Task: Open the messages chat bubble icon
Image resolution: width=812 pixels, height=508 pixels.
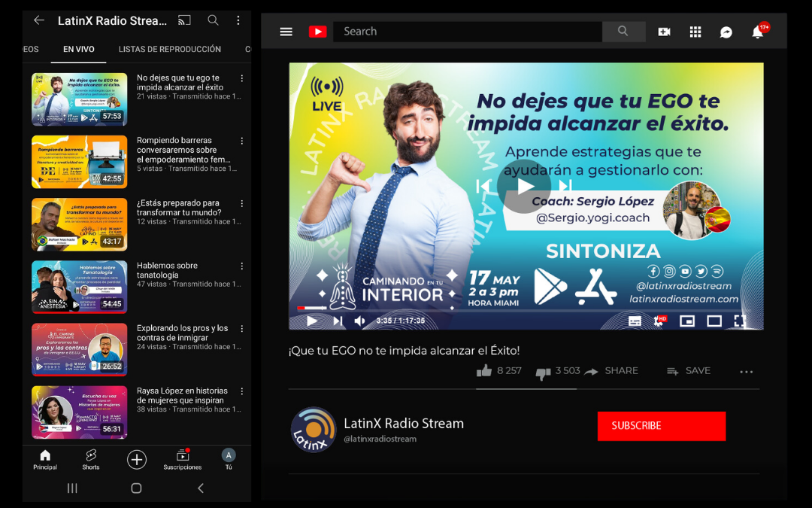Action: click(726, 32)
